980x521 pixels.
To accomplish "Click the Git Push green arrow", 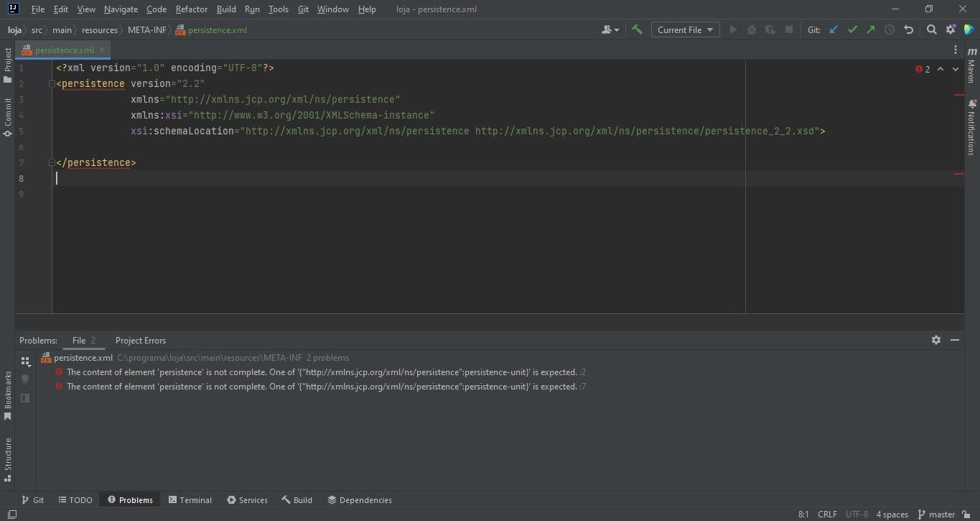I will (871, 29).
